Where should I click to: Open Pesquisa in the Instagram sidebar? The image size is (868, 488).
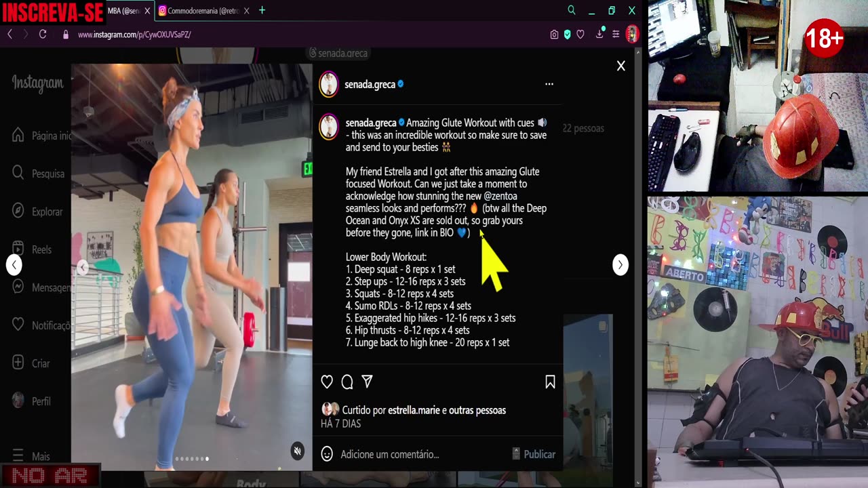(39, 174)
